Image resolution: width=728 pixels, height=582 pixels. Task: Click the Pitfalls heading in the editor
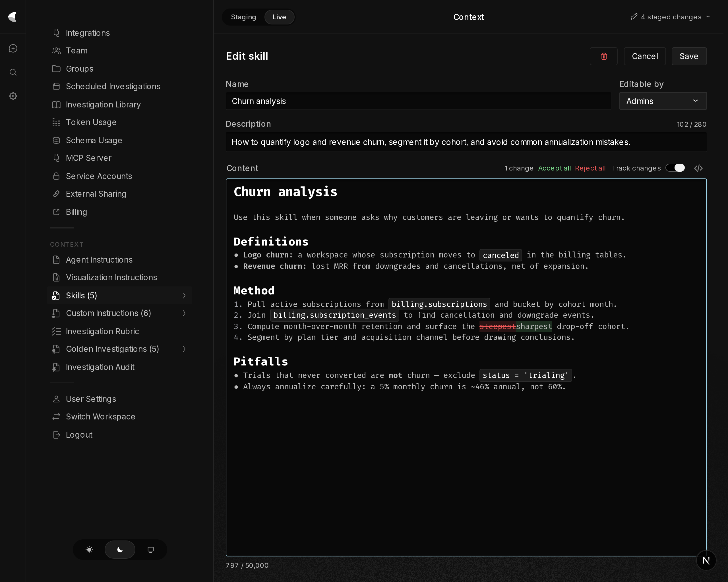coord(261,362)
